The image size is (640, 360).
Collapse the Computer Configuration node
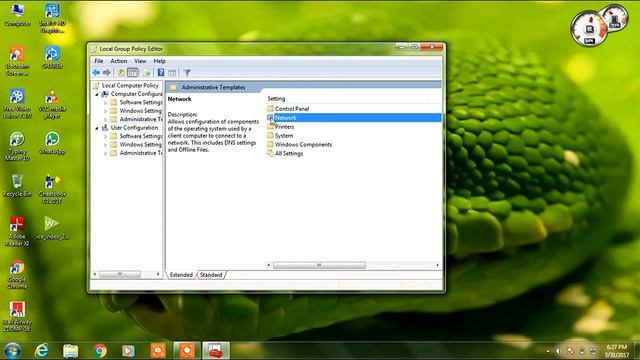[97, 94]
